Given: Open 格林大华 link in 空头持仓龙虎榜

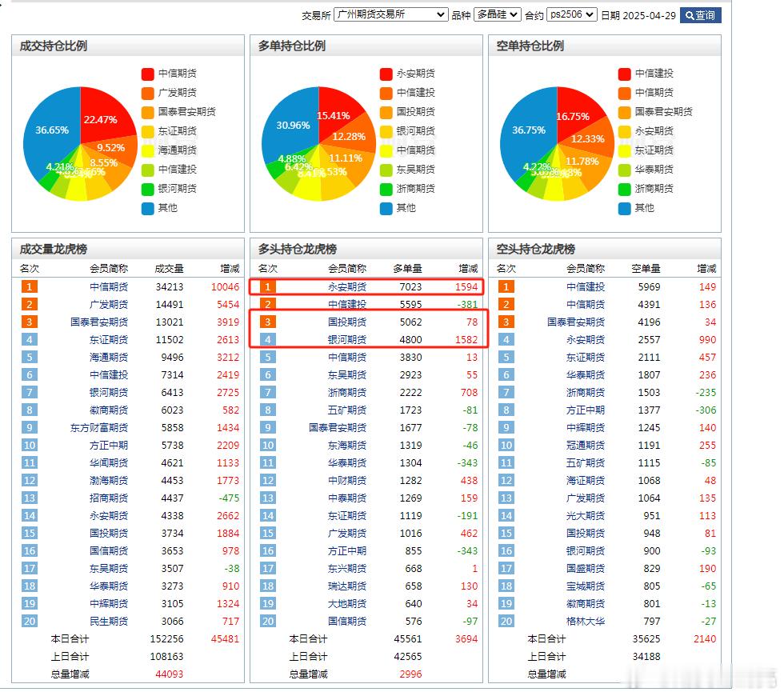Looking at the screenshot, I should 586,622.
